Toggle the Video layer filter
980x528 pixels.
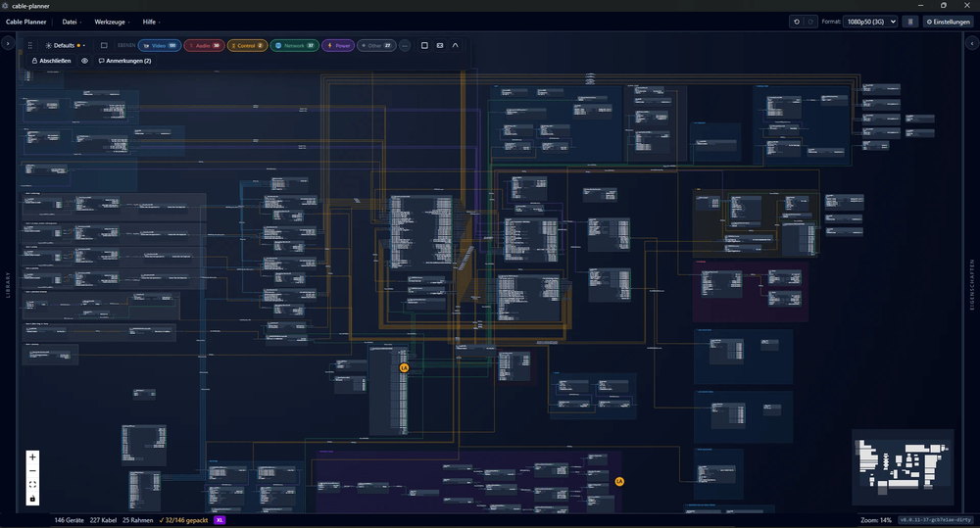(x=160, y=46)
